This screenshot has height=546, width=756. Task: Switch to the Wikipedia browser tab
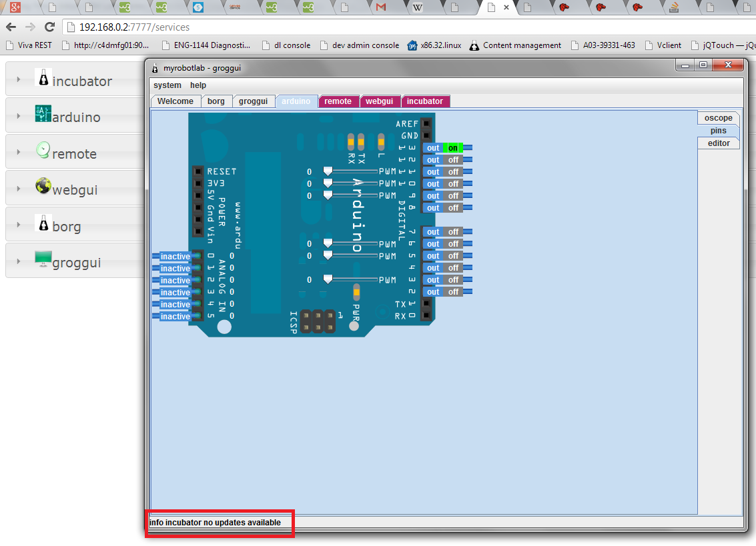[418, 7]
